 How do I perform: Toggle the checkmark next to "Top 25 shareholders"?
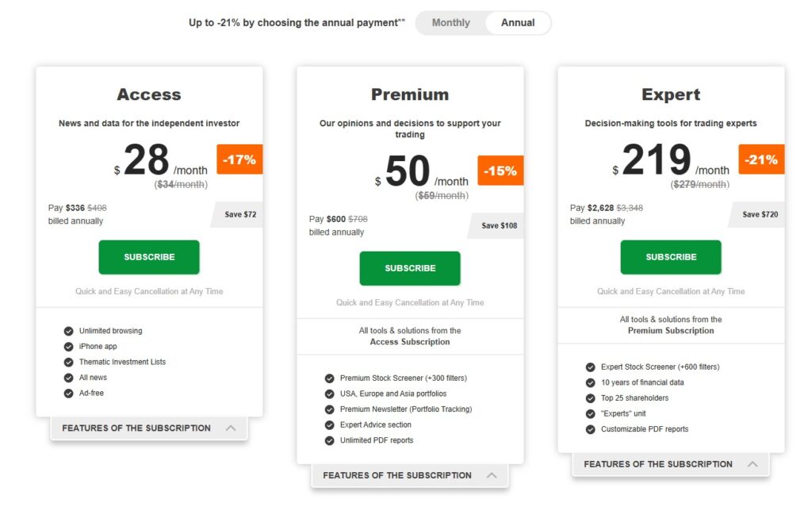click(x=590, y=398)
